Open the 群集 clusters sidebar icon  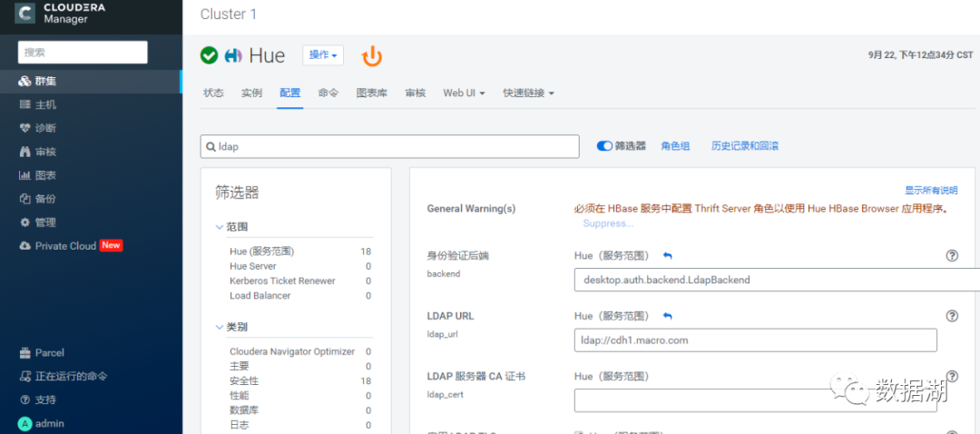[x=24, y=82]
